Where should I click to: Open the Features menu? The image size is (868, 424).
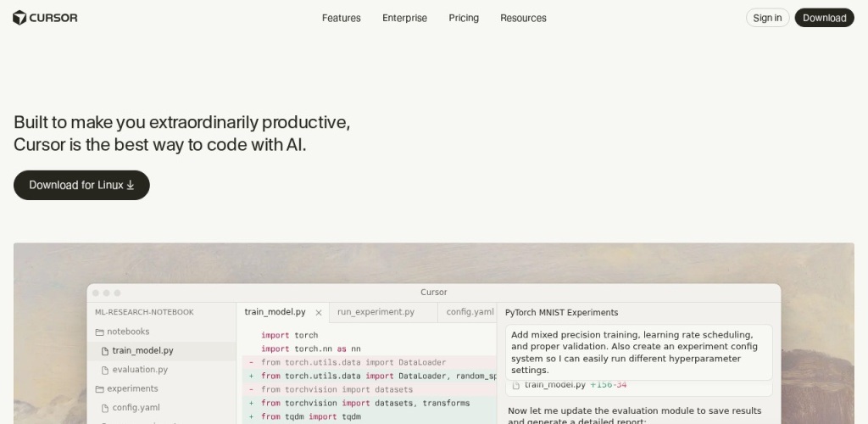341,18
